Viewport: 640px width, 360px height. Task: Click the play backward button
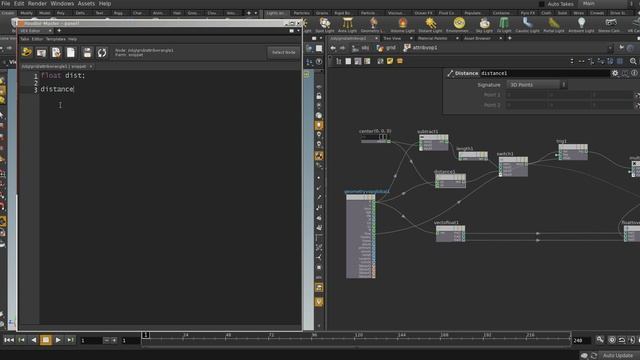[33, 340]
